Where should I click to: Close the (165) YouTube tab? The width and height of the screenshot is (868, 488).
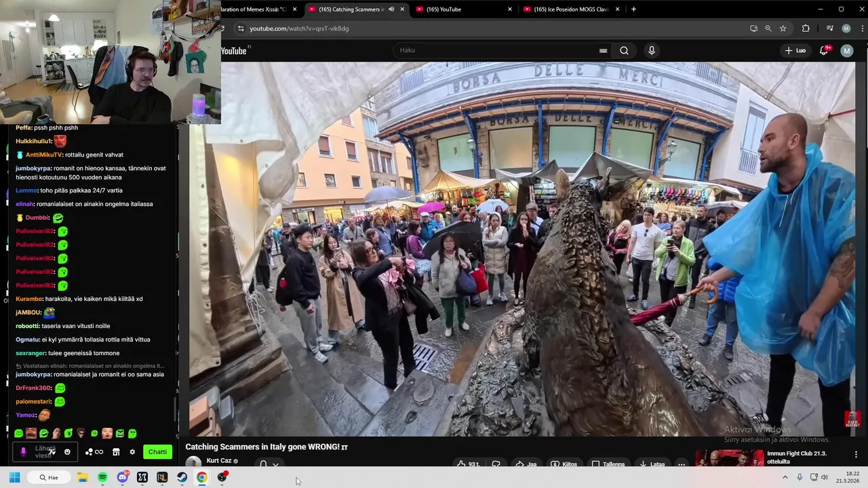pos(510,9)
